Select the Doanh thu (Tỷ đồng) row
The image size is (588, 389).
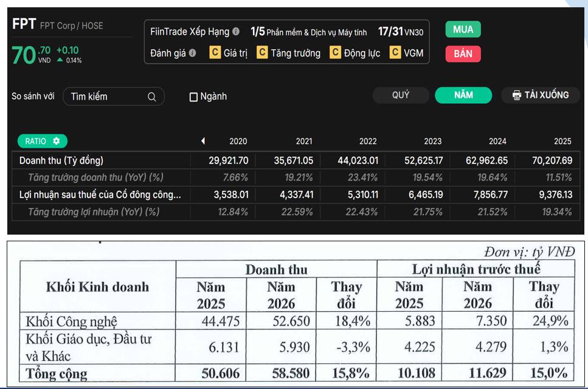(296, 160)
